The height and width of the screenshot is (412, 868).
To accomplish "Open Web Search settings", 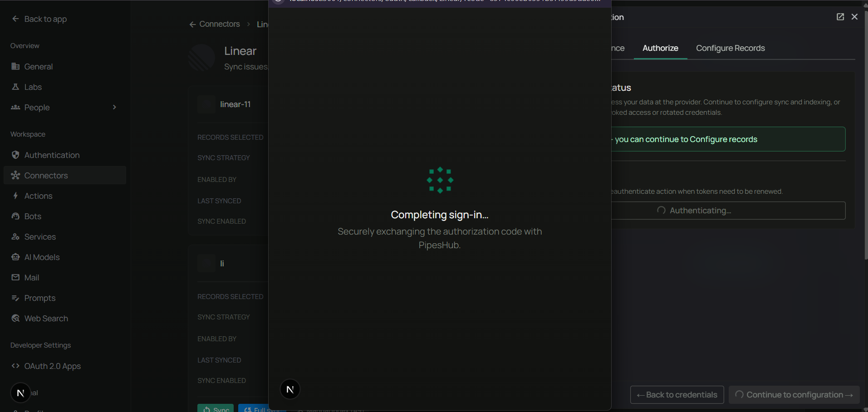I will (x=65, y=318).
